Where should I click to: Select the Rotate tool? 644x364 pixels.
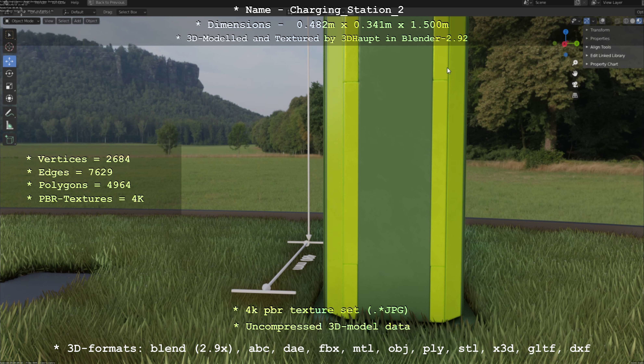coord(9,73)
